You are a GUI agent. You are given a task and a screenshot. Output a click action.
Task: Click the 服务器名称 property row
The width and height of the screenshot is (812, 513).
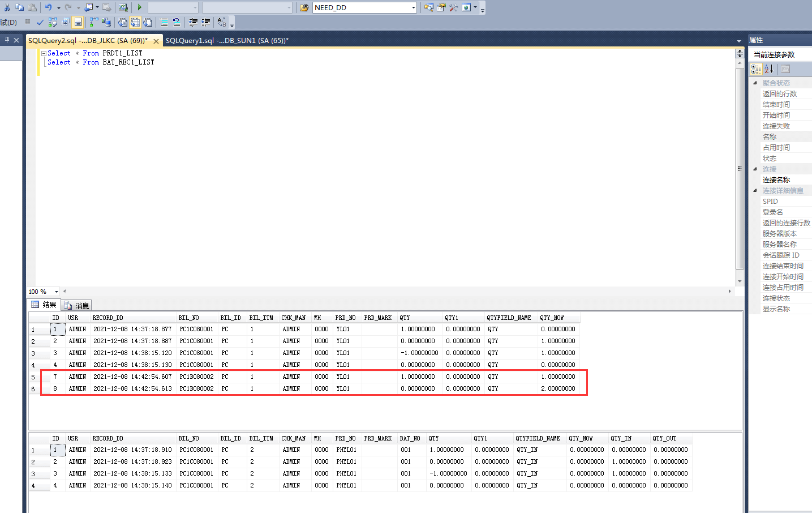[x=780, y=245]
